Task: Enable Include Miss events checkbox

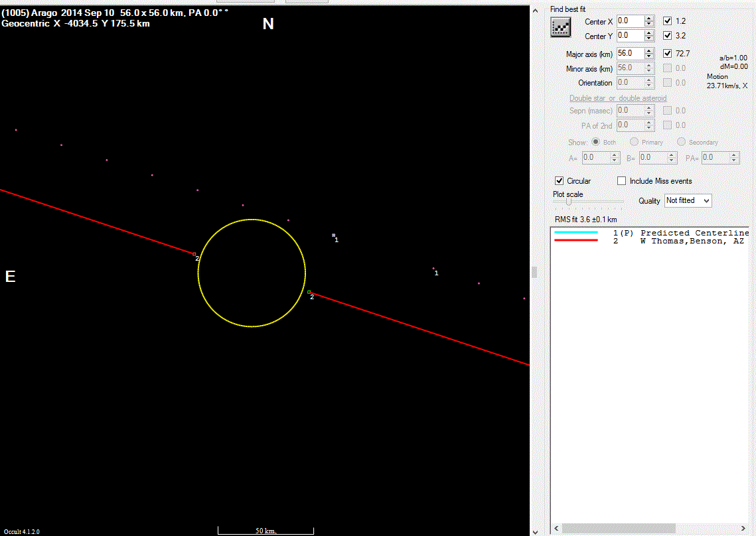Action: coord(622,181)
